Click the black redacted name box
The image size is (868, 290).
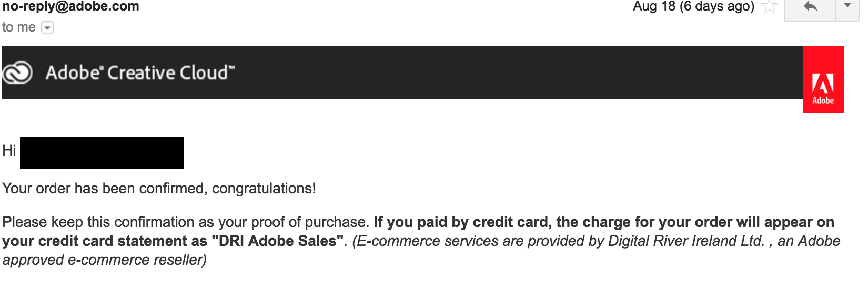(102, 153)
